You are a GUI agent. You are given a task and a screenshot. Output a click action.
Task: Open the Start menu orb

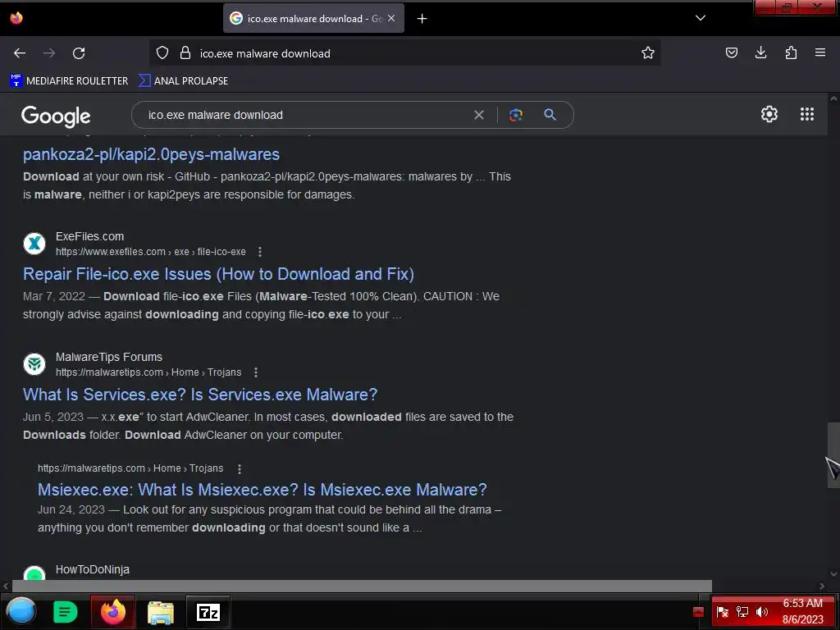coord(21,611)
